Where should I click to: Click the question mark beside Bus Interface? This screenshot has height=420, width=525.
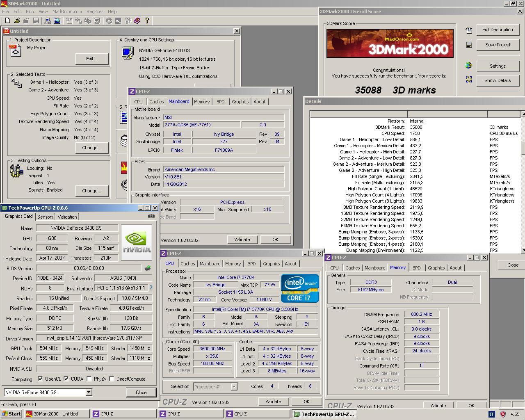coord(151,288)
